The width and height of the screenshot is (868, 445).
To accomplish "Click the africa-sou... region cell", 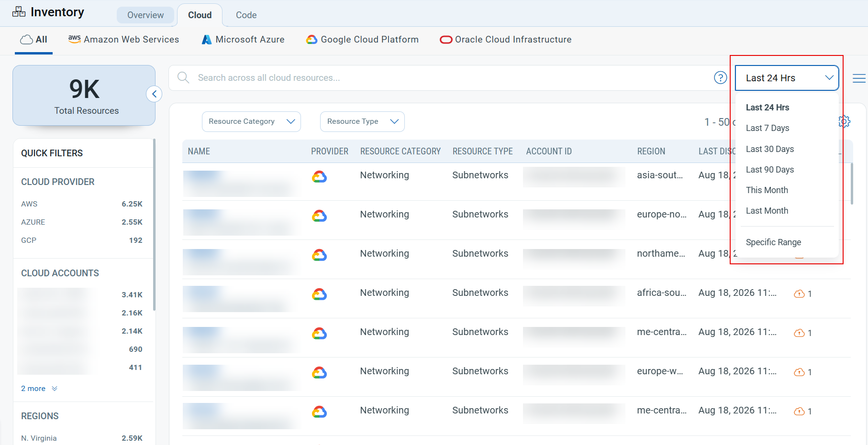I will pyautogui.click(x=662, y=293).
